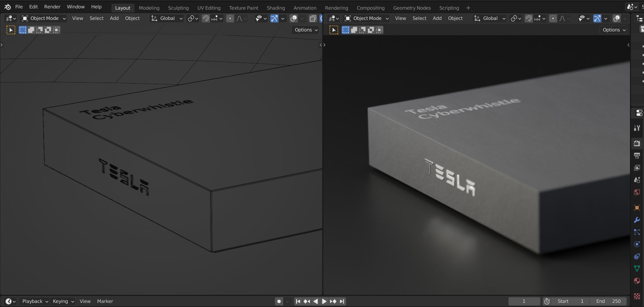Open the Render menu

(x=52, y=7)
